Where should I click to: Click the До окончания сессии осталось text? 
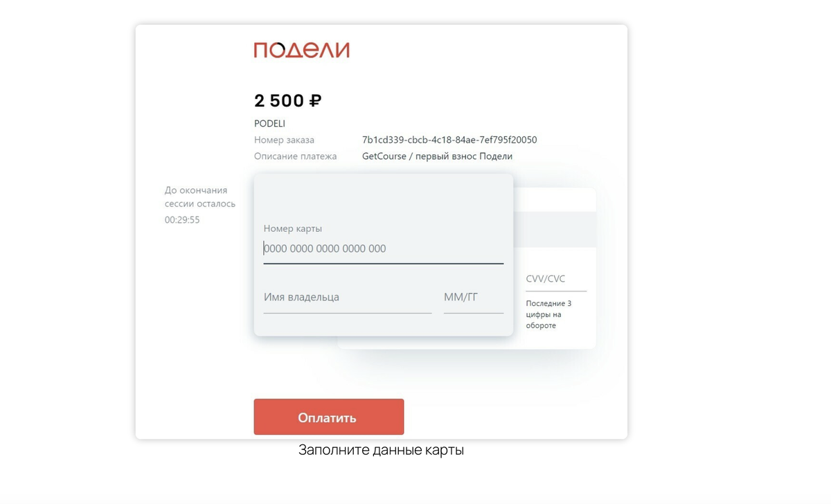(199, 197)
